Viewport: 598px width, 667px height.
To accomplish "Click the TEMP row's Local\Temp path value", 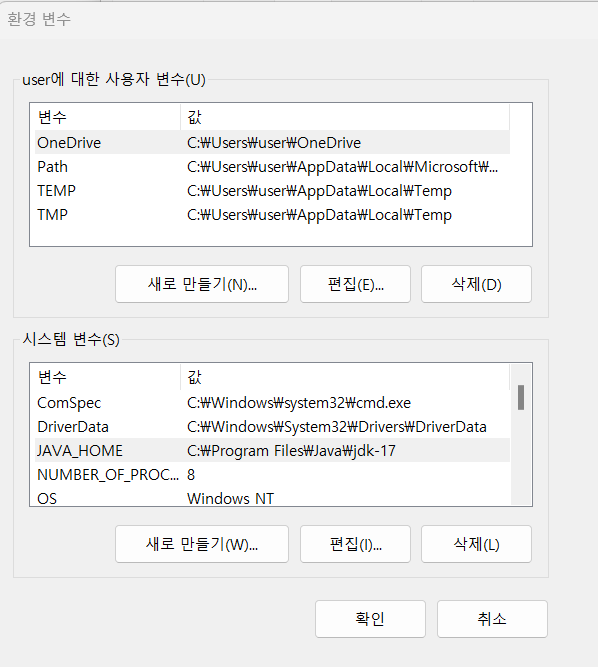I will (x=319, y=191).
